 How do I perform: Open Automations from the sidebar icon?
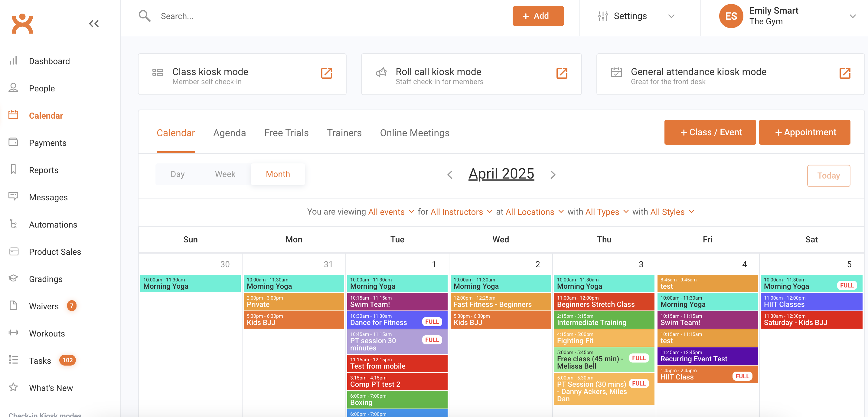(14, 224)
